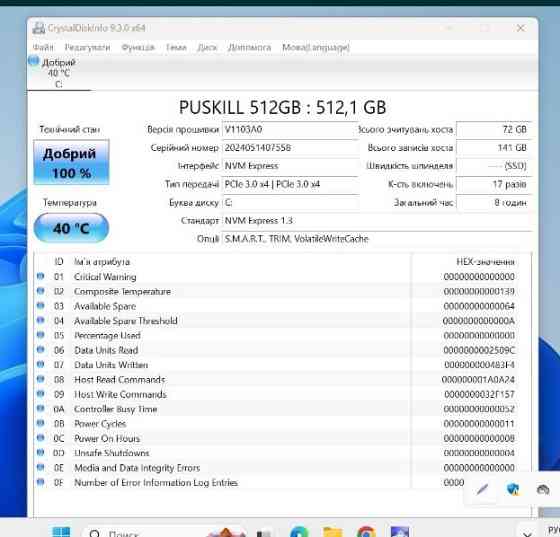Image resolution: width=560 pixels, height=537 pixels.
Task: Select the Composite Temperature attribute name
Action: pos(122,292)
